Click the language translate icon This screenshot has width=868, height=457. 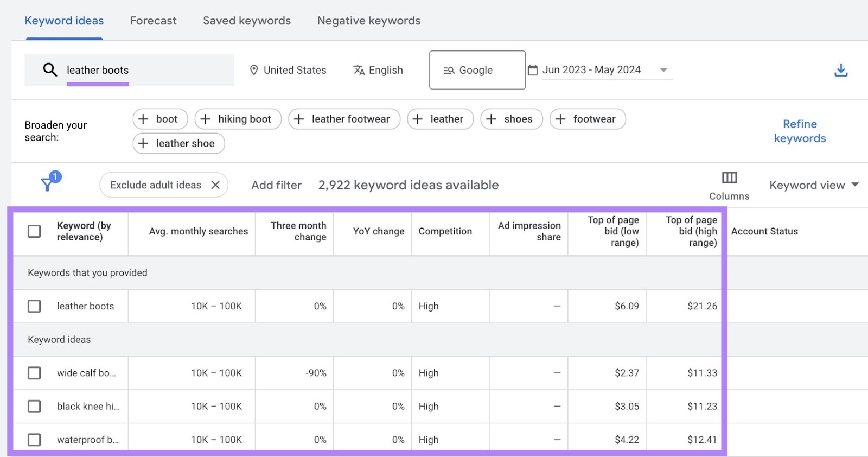(359, 70)
